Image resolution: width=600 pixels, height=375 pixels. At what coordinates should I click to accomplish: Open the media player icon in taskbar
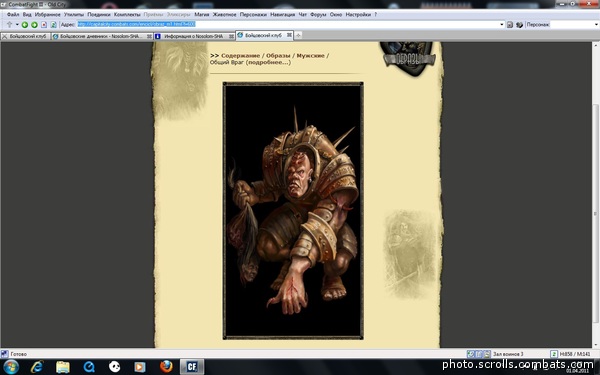(140, 367)
